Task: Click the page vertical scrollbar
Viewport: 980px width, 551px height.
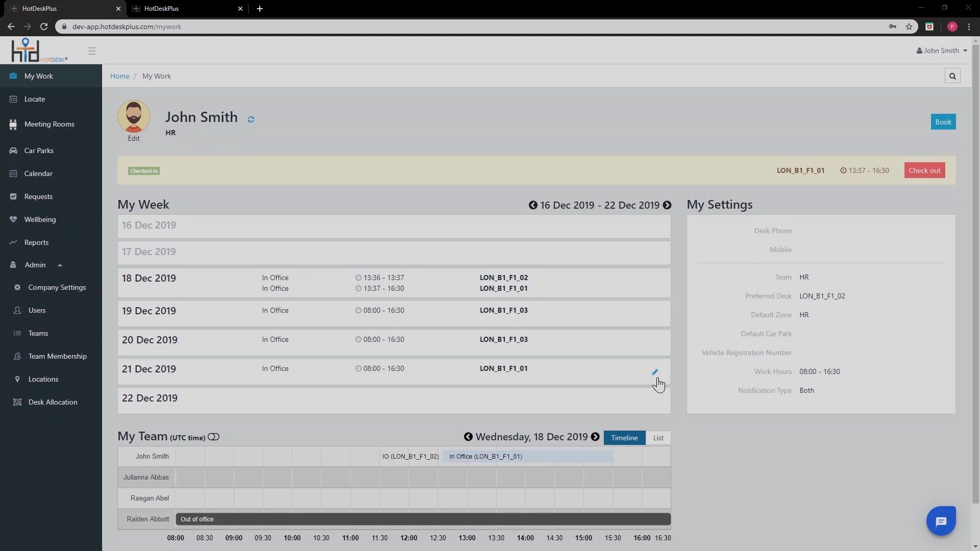Action: 975,274
